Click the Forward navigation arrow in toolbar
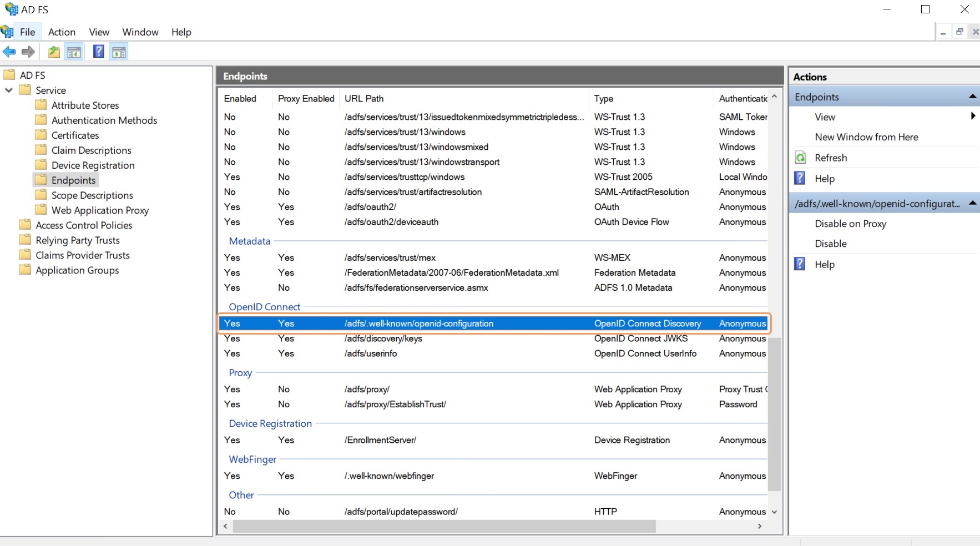 28,52
